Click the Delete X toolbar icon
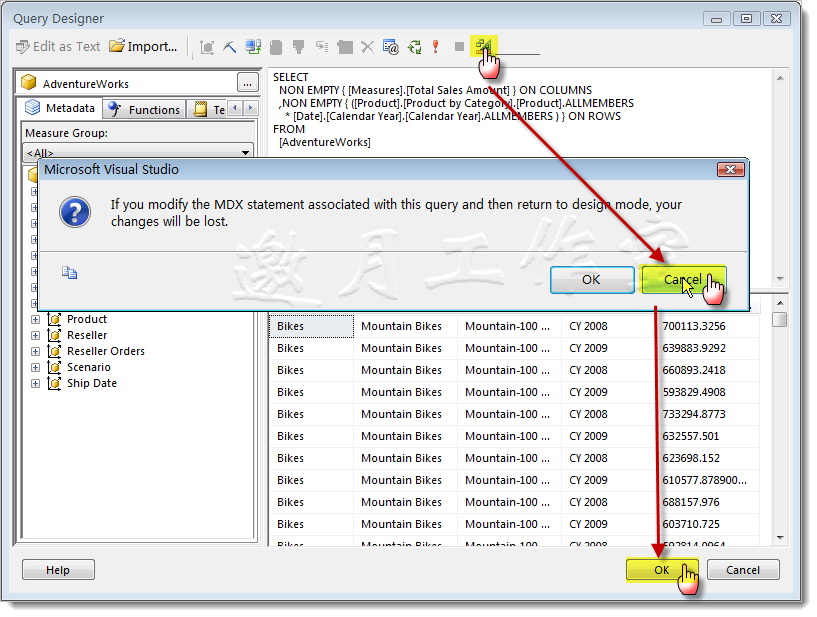Image resolution: width=817 pixels, height=617 pixels. 367,47
